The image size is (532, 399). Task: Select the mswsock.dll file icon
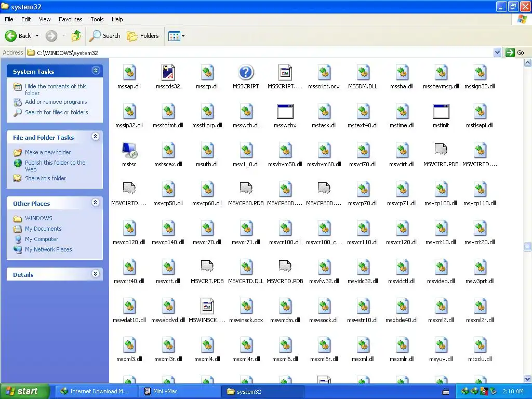pyautogui.click(x=324, y=307)
